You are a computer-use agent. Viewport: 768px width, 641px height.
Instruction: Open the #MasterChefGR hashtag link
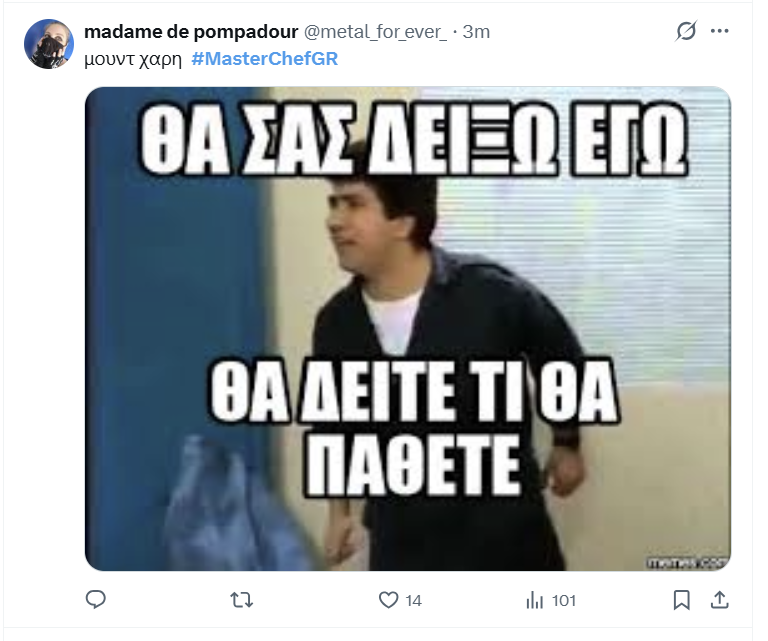[x=264, y=59]
